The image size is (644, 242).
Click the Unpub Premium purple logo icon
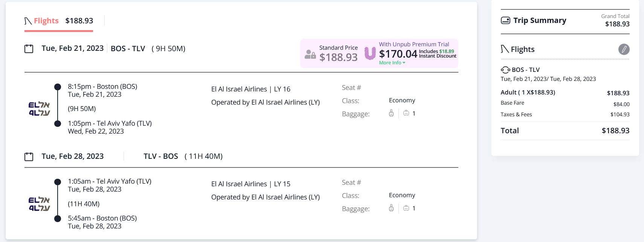(x=370, y=53)
